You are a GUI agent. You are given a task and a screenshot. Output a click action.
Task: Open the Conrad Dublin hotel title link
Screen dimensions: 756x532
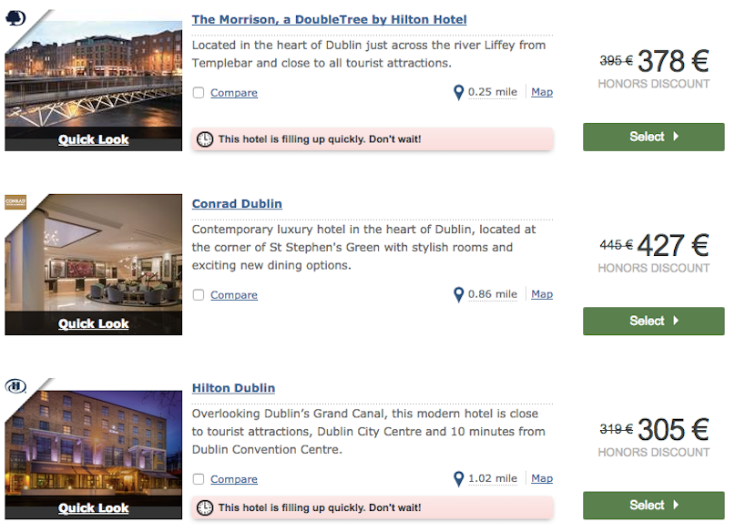pyautogui.click(x=237, y=204)
